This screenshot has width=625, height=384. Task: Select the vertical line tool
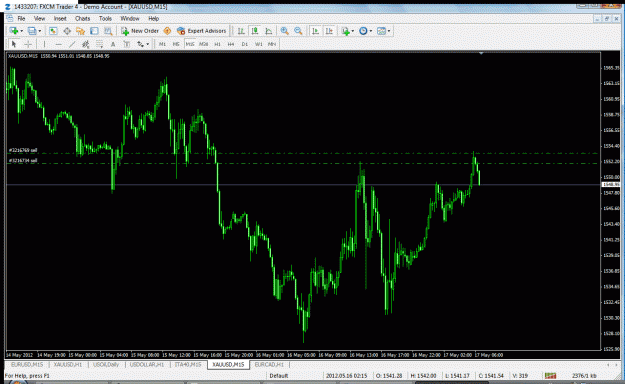coord(44,44)
